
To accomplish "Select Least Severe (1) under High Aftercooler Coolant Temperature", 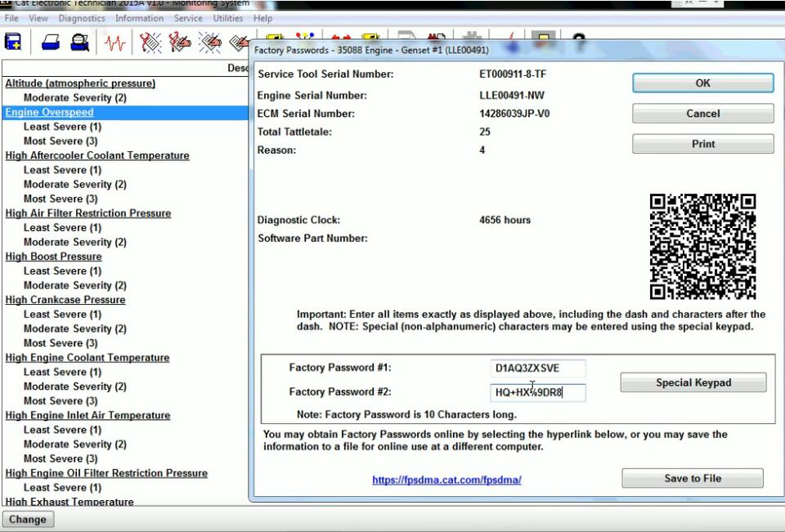I will [63, 170].
